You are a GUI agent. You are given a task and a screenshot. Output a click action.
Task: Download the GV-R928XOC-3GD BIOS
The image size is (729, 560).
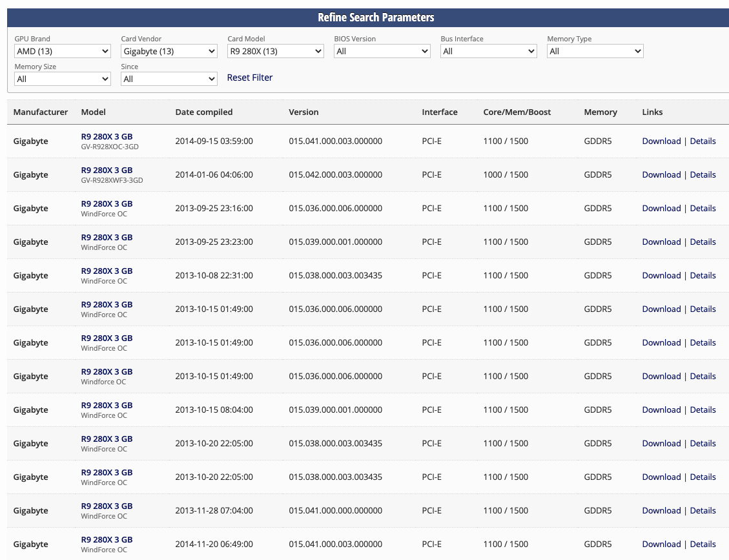point(661,141)
